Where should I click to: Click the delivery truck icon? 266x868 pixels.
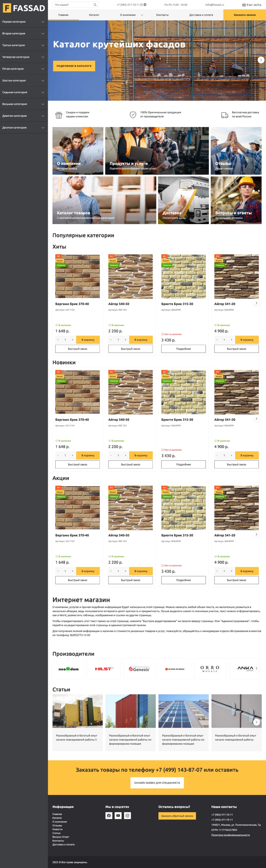pos(224,115)
